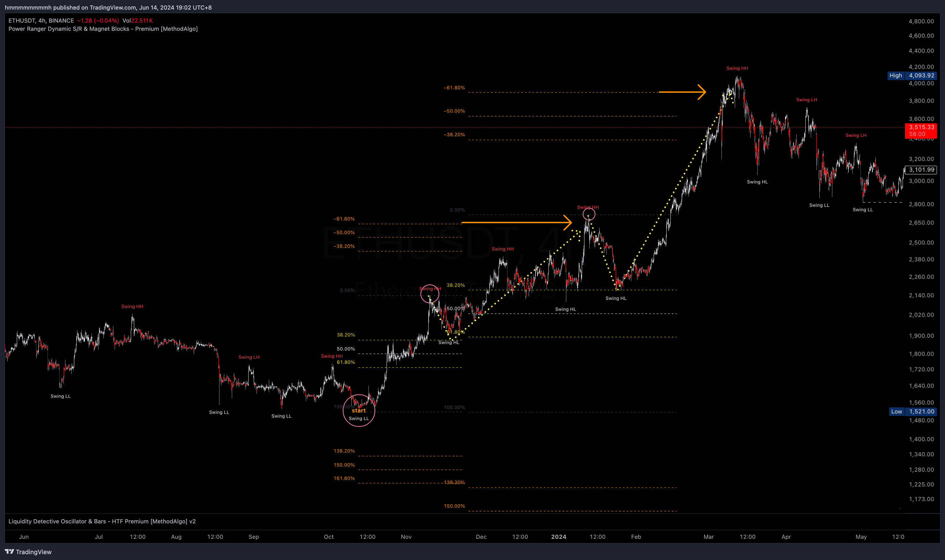
Task: Click the ETHUSDT, 4h, BINANCE symbol title
Action: (41, 21)
